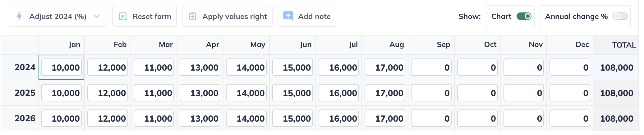Select the 2026 August input with 17,000
The image size is (644, 135).
point(385,118)
